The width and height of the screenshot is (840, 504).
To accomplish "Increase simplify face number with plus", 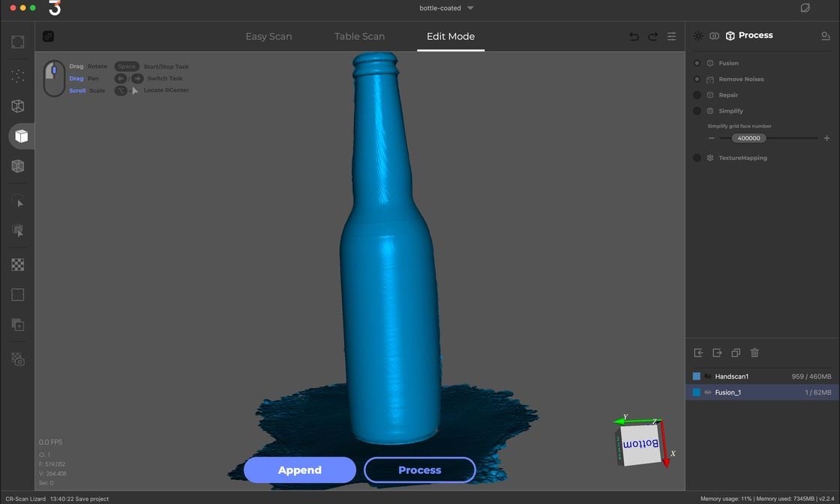I will point(826,138).
